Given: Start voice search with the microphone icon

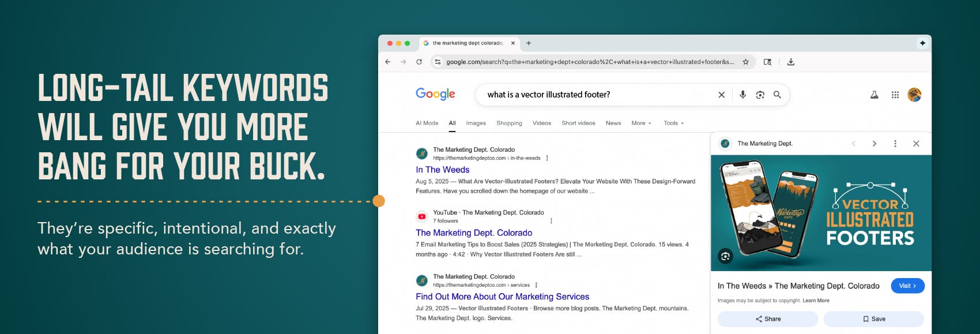Looking at the screenshot, I should [742, 95].
